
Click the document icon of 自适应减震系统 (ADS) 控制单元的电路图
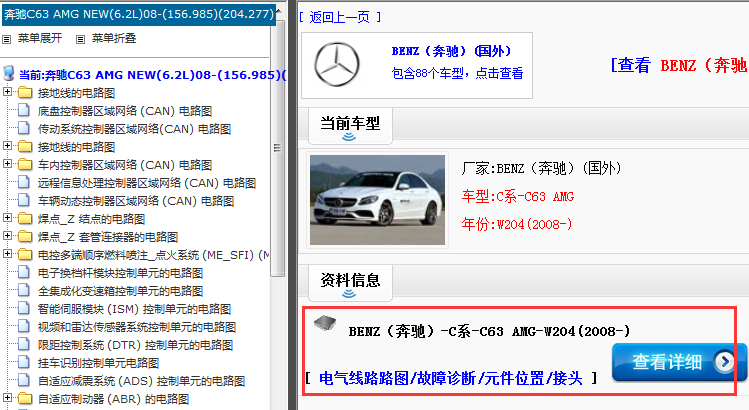click(x=24, y=380)
